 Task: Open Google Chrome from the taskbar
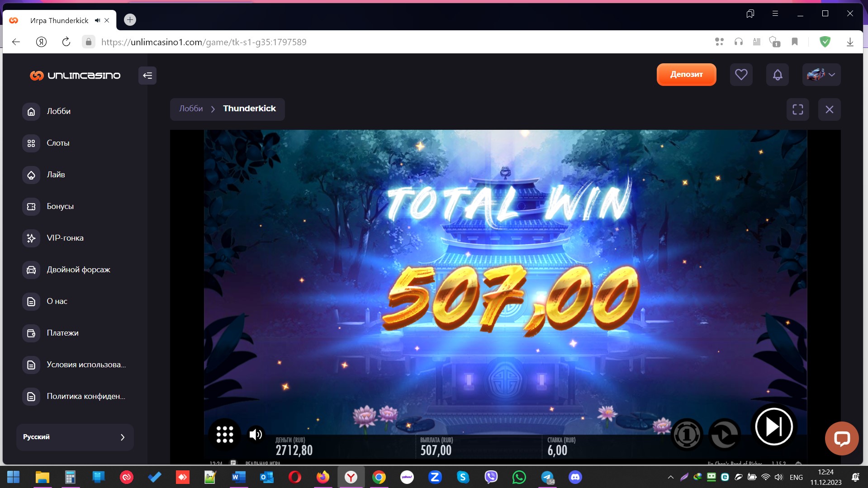pos(379,477)
